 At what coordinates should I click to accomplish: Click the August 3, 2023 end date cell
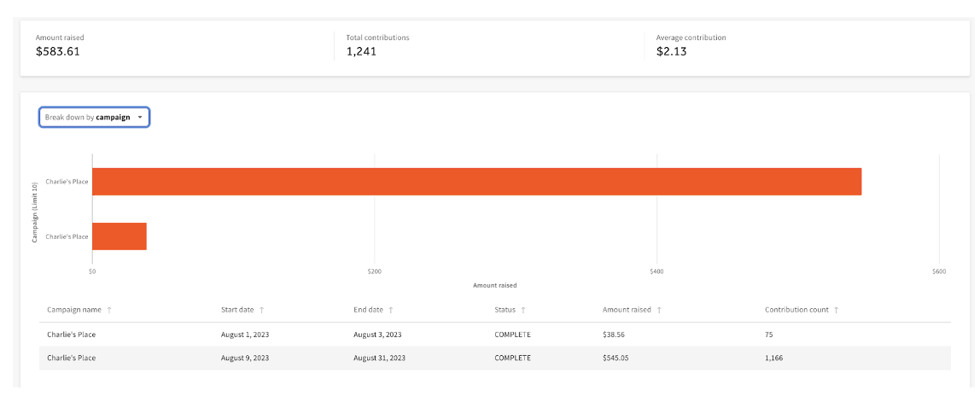click(377, 335)
